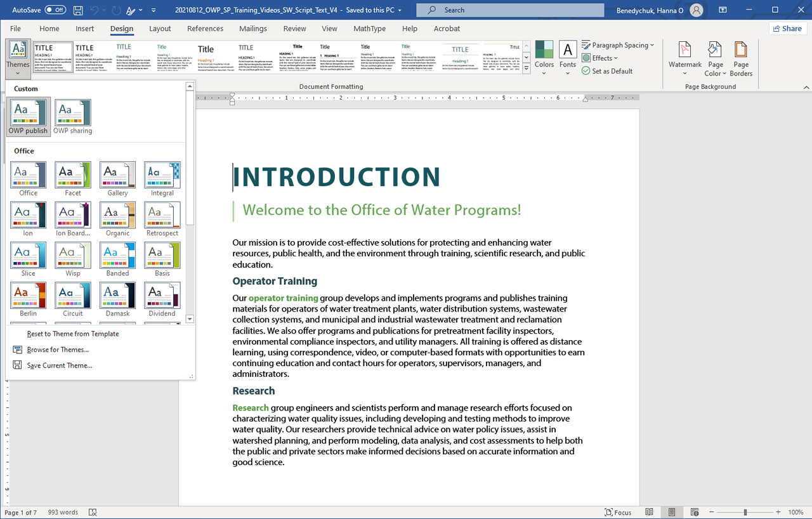Screen dimensions: 812x519
Task: Open Ribbon Display Options
Action: (x=723, y=10)
